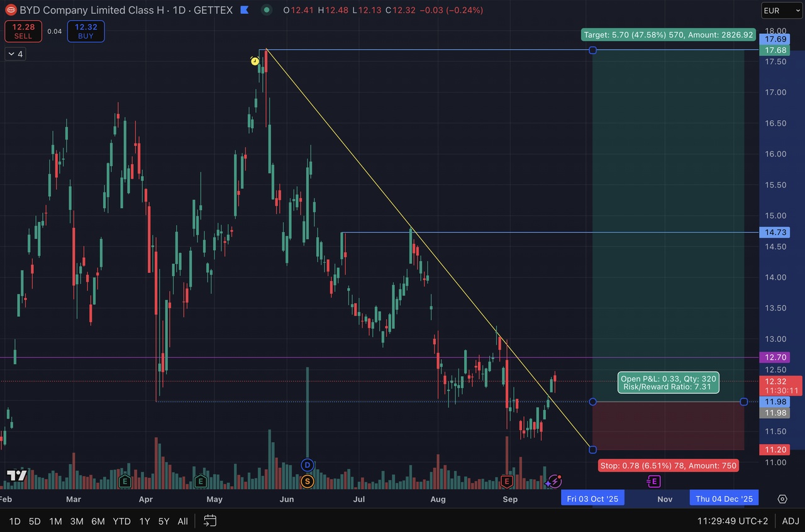Select the 1M time range
The height and width of the screenshot is (532, 805).
55,521
